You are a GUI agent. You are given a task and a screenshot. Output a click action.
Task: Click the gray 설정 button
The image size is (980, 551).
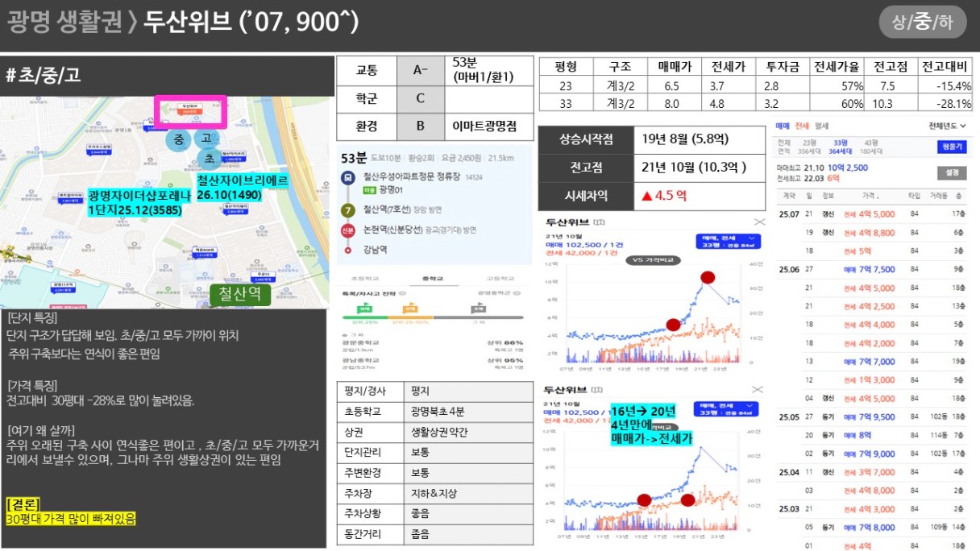pyautogui.click(x=951, y=172)
